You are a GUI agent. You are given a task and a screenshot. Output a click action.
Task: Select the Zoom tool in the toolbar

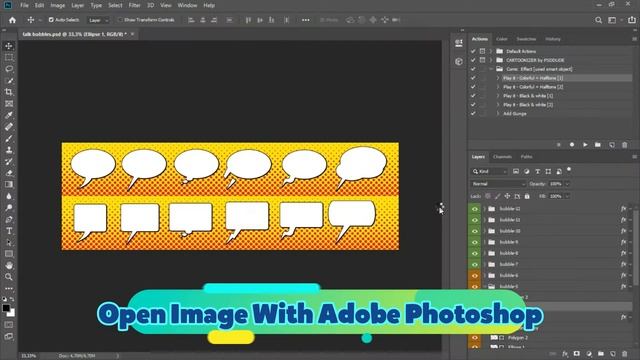pos(9,277)
